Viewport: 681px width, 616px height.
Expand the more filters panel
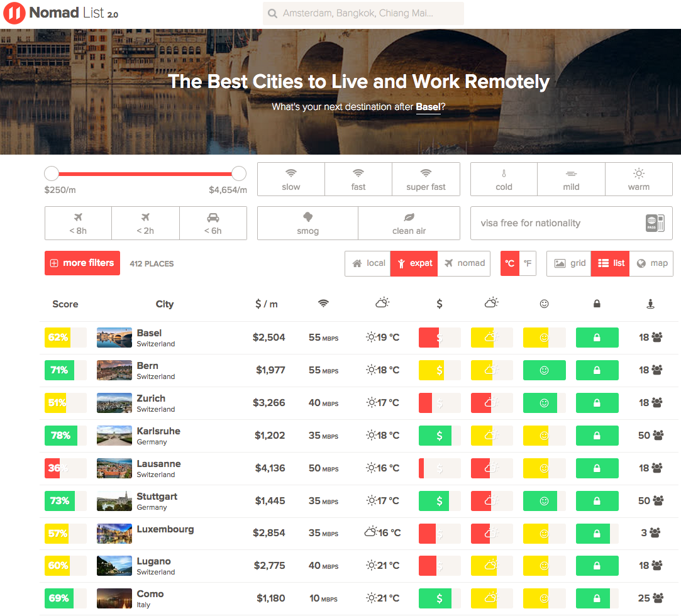(82, 263)
